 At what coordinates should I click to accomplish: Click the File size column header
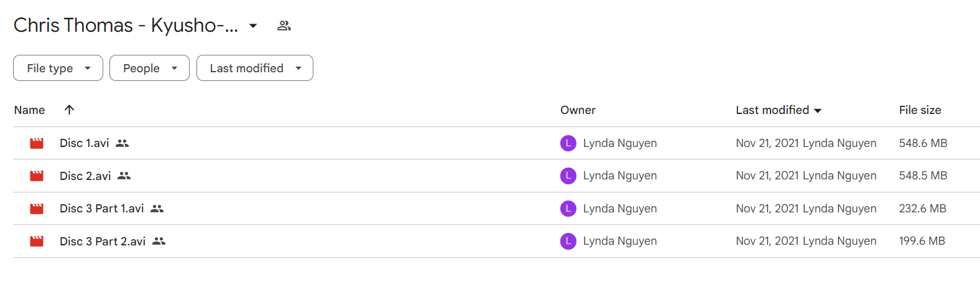coord(920,110)
